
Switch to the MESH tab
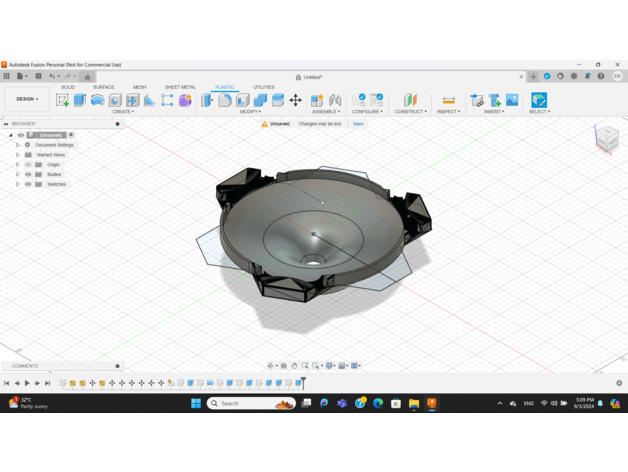[x=139, y=87]
